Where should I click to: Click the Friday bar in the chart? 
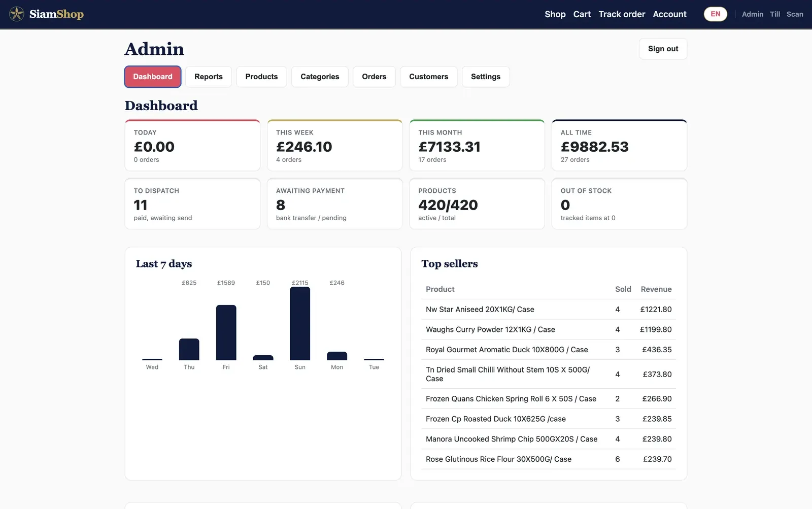(x=226, y=332)
